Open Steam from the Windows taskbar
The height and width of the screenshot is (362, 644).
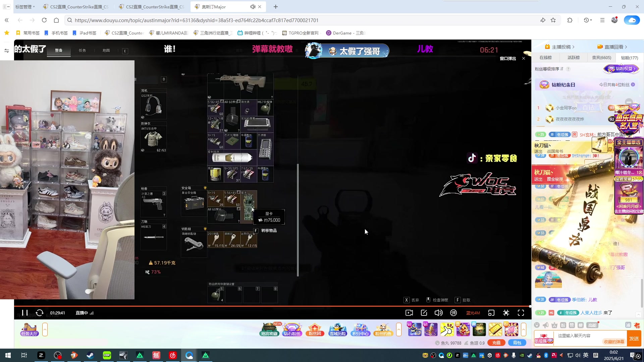click(90, 355)
